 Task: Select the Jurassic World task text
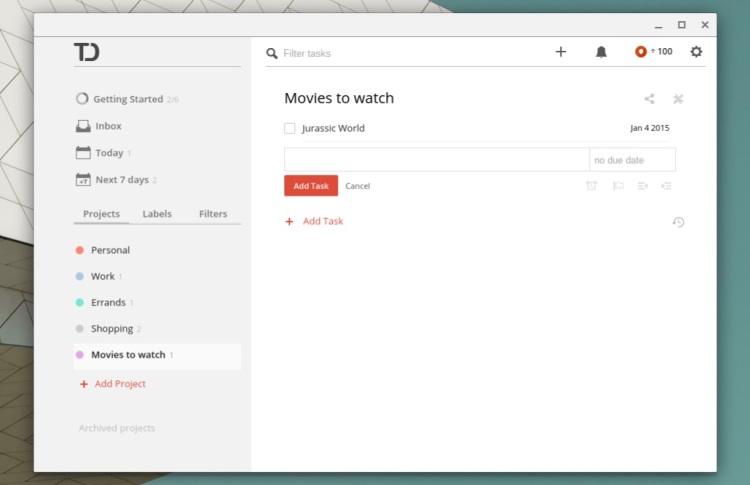[x=333, y=128]
